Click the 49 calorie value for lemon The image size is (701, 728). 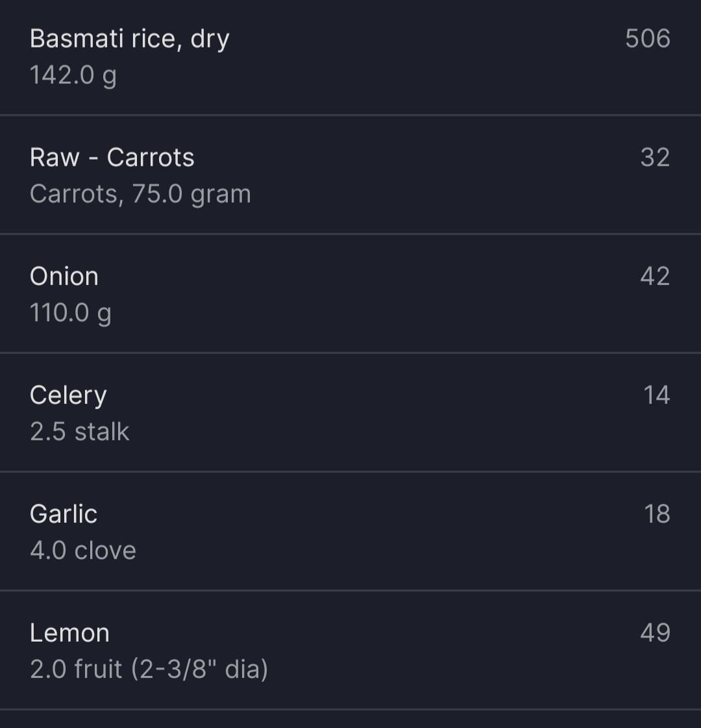pyautogui.click(x=654, y=633)
